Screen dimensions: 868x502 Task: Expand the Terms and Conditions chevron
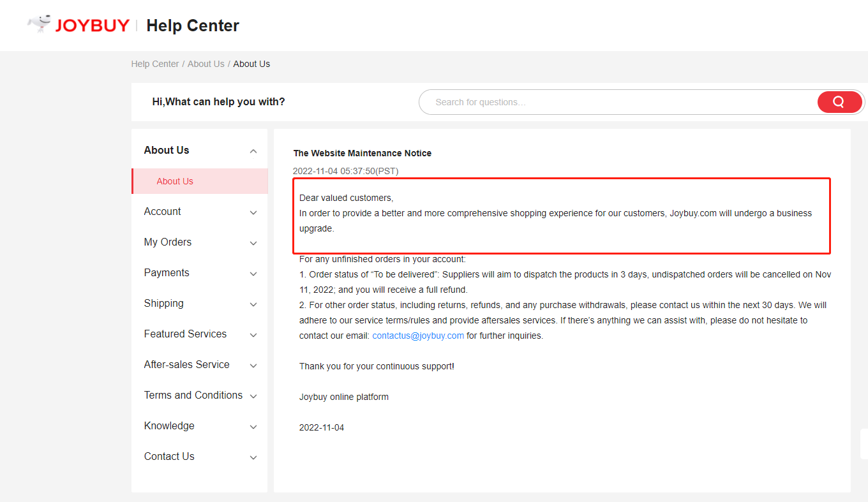pos(253,396)
